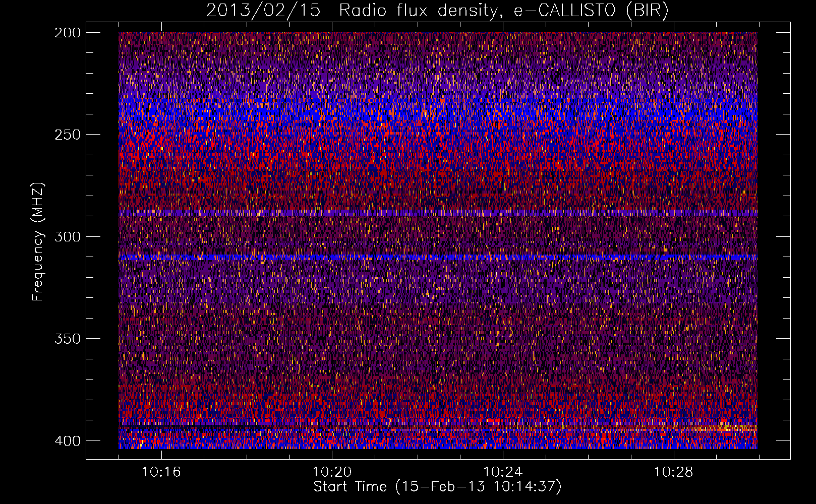Click the 350 frequency tick label
Image resolution: width=816 pixels, height=504 pixels.
[x=67, y=338]
